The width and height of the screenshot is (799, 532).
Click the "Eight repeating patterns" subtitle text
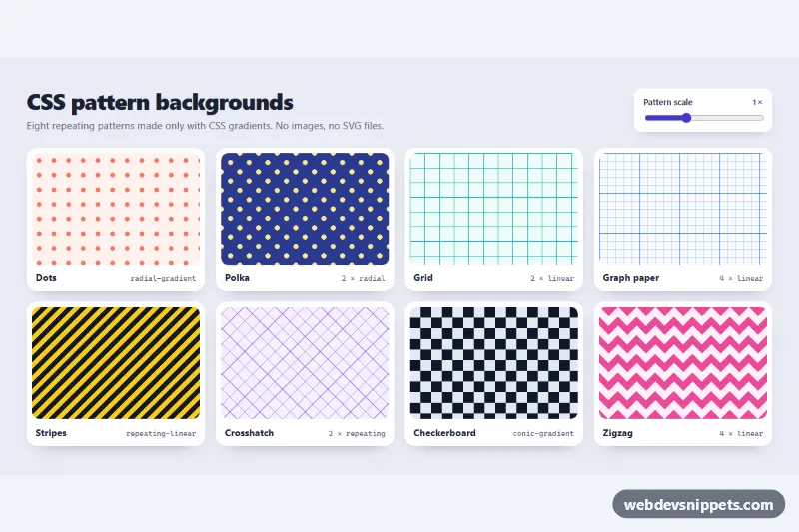pyautogui.click(x=205, y=126)
